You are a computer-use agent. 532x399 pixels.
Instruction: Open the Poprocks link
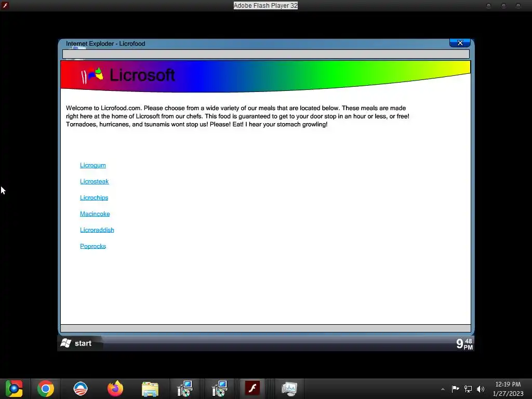coord(93,246)
